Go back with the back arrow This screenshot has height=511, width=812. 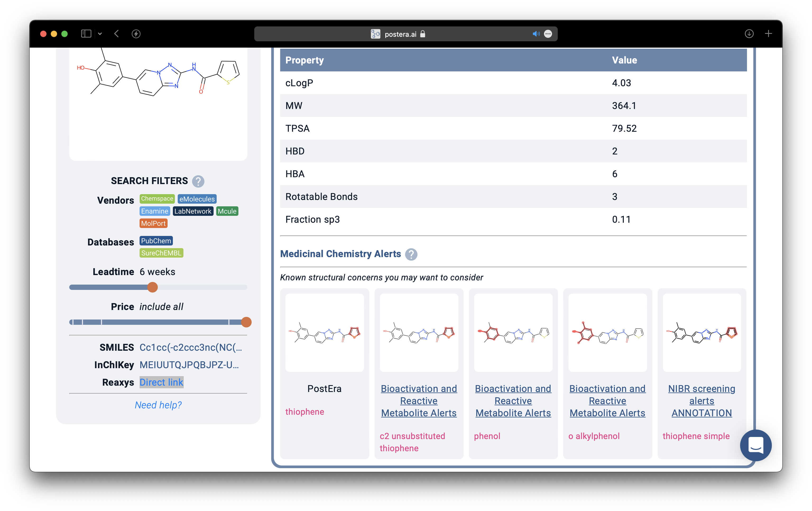pos(117,34)
